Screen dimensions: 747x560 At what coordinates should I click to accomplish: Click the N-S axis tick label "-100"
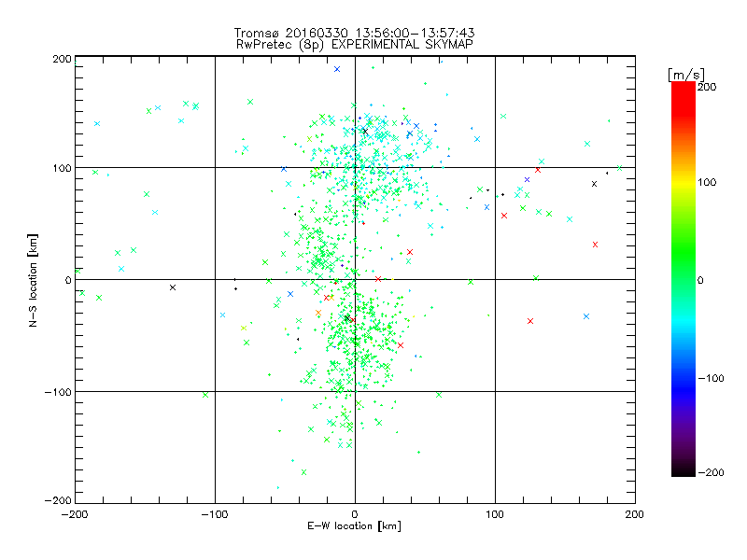tap(58, 392)
